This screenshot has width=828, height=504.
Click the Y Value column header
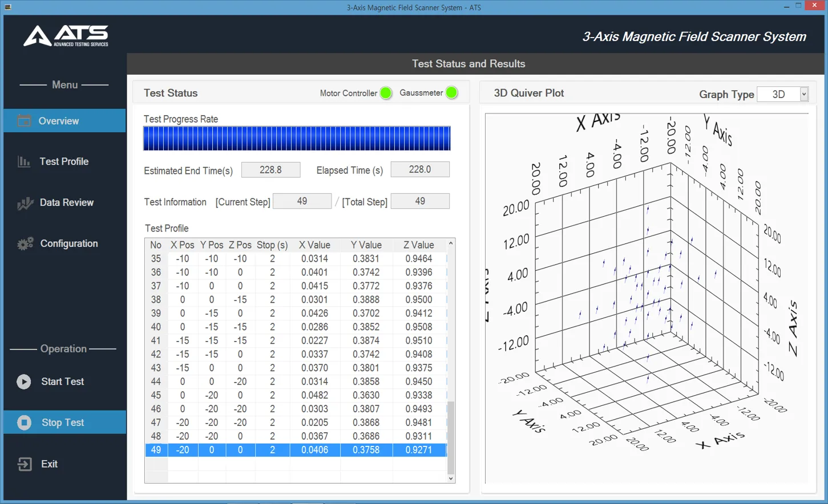click(366, 245)
